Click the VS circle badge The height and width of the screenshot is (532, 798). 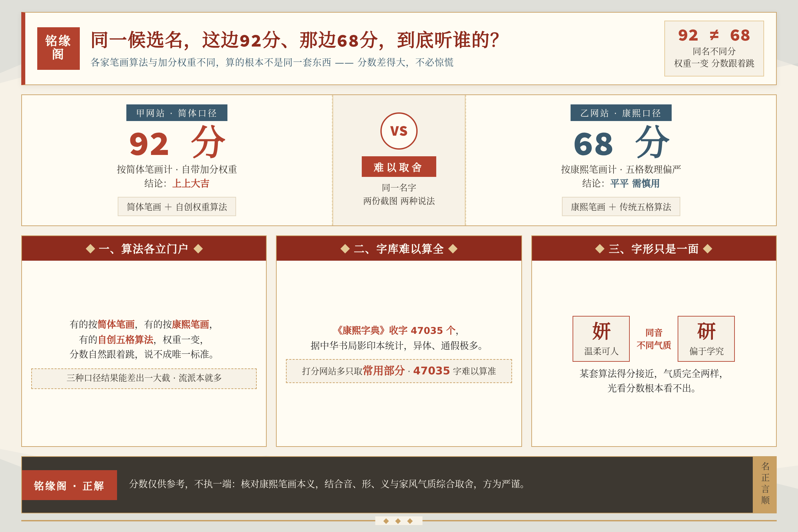tap(399, 131)
